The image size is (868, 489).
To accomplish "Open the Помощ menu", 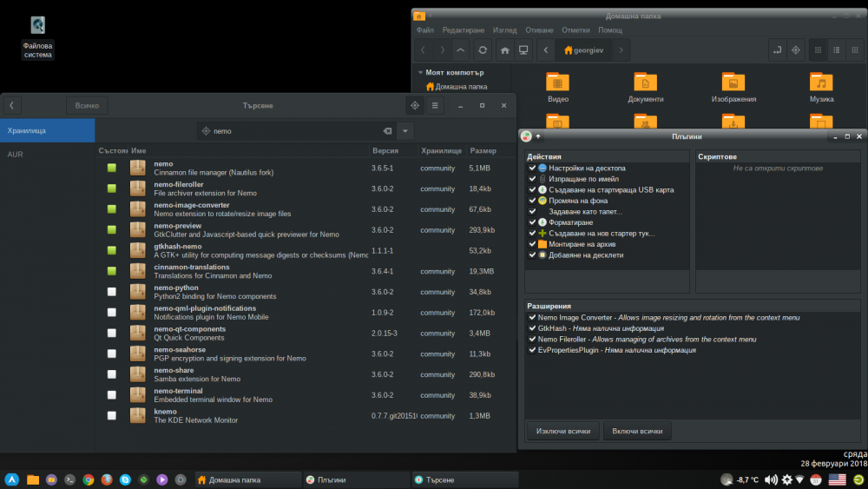I will coord(610,30).
